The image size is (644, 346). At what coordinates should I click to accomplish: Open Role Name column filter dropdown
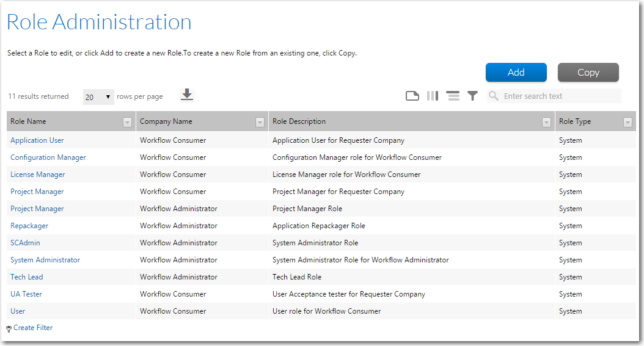[127, 122]
